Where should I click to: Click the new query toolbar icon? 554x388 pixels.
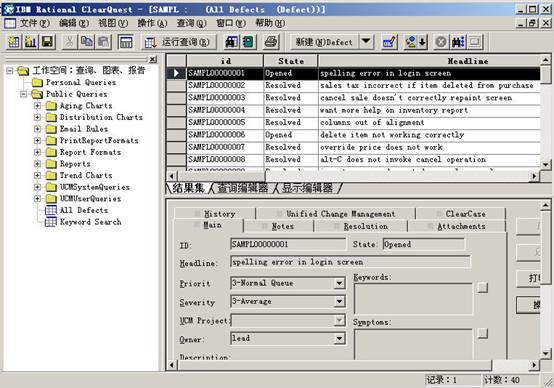coord(14,42)
